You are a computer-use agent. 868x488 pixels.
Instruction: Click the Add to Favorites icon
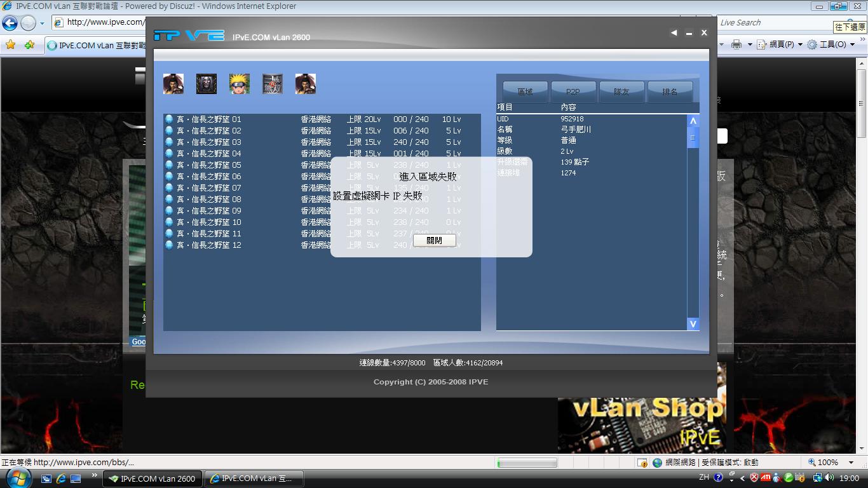click(x=29, y=45)
